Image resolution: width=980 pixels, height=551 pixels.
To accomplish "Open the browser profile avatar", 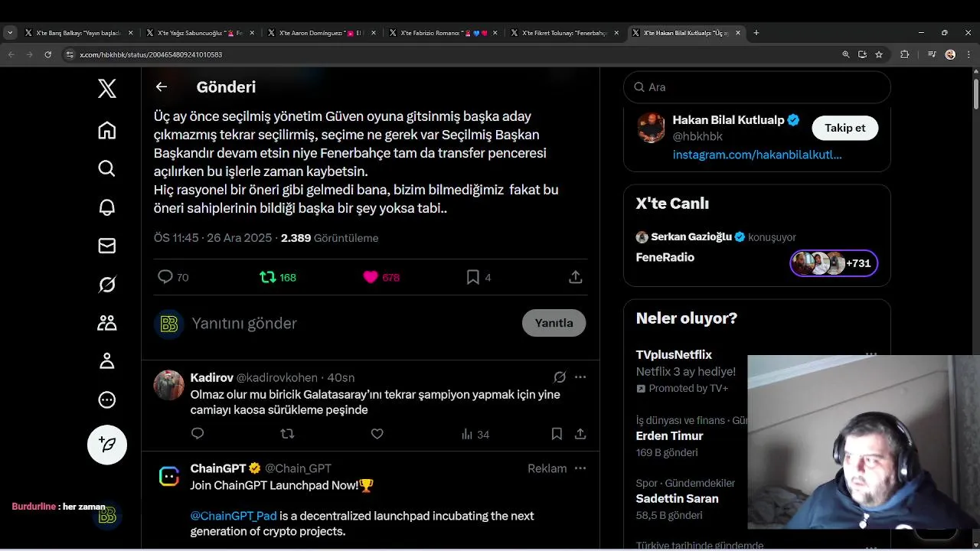I will (x=950, y=54).
